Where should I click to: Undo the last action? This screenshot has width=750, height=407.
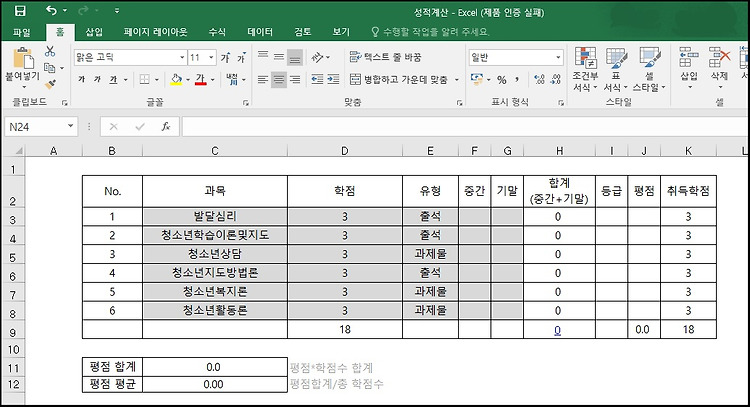51,11
